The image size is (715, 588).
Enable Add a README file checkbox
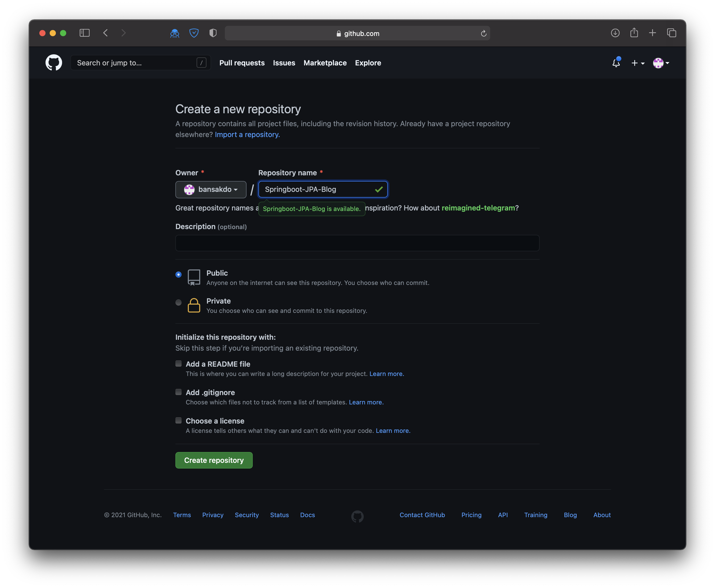click(x=178, y=364)
